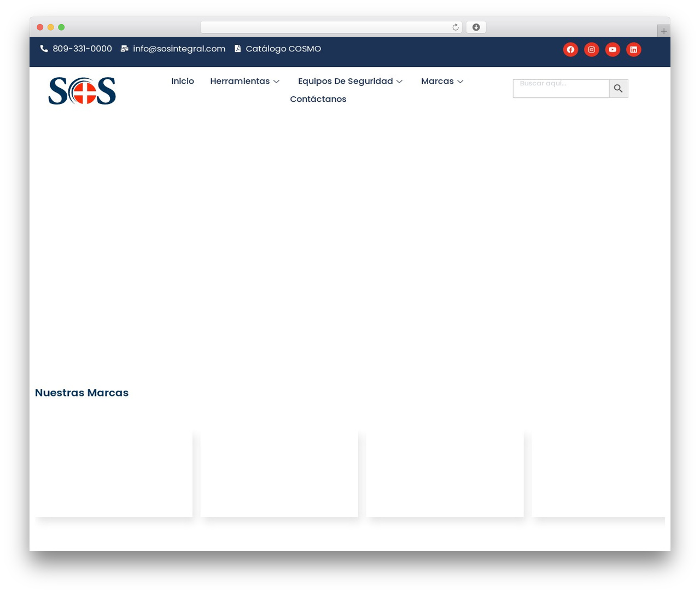Maximize the browser window with green button
This screenshot has width=700, height=593.
click(61, 27)
